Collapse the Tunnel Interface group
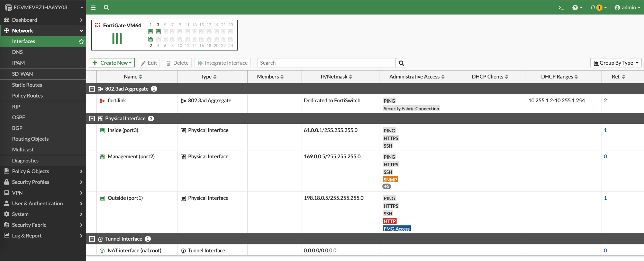The height and width of the screenshot is (261, 644). coord(92,239)
